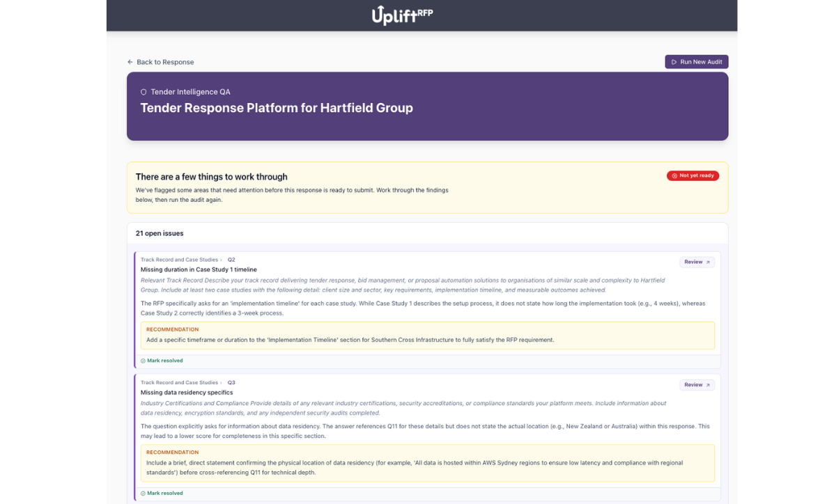Select the Q2 breadcrumb label

(231, 259)
